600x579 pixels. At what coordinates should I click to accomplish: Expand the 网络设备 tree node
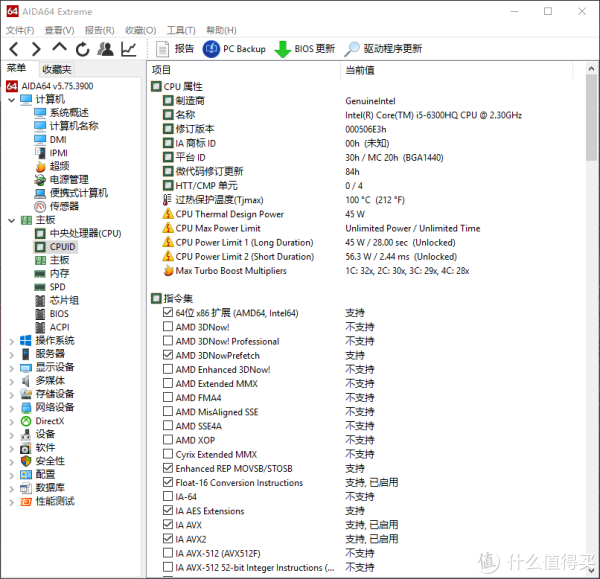(12, 408)
